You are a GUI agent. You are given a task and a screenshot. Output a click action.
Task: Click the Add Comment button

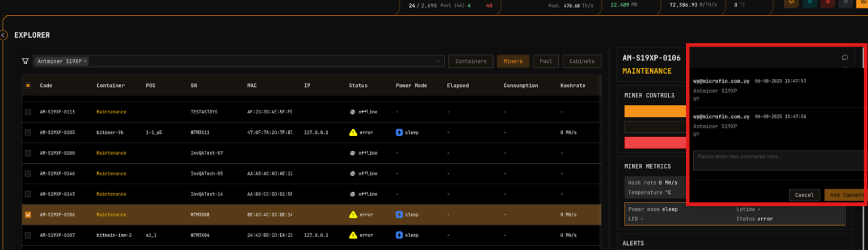click(x=844, y=195)
